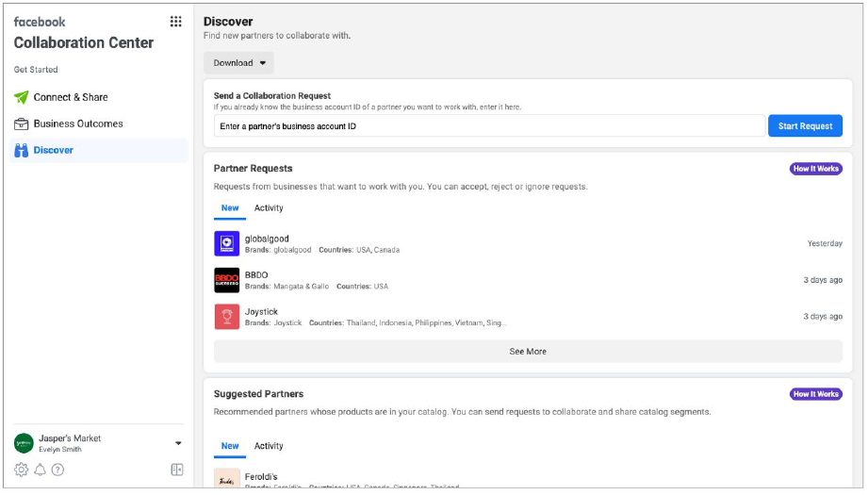
Task: Open the BBDO partner request row
Action: pyautogui.click(x=528, y=280)
